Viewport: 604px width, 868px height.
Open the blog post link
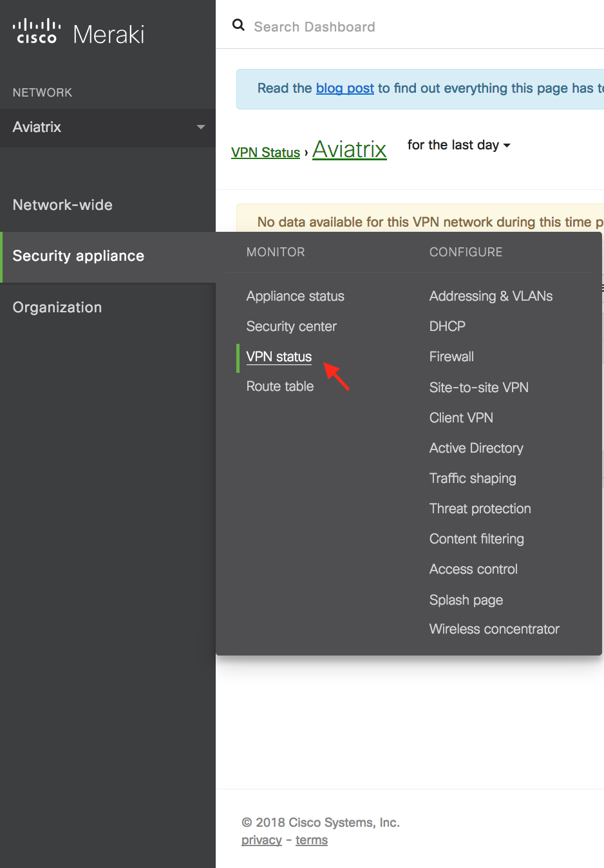344,88
